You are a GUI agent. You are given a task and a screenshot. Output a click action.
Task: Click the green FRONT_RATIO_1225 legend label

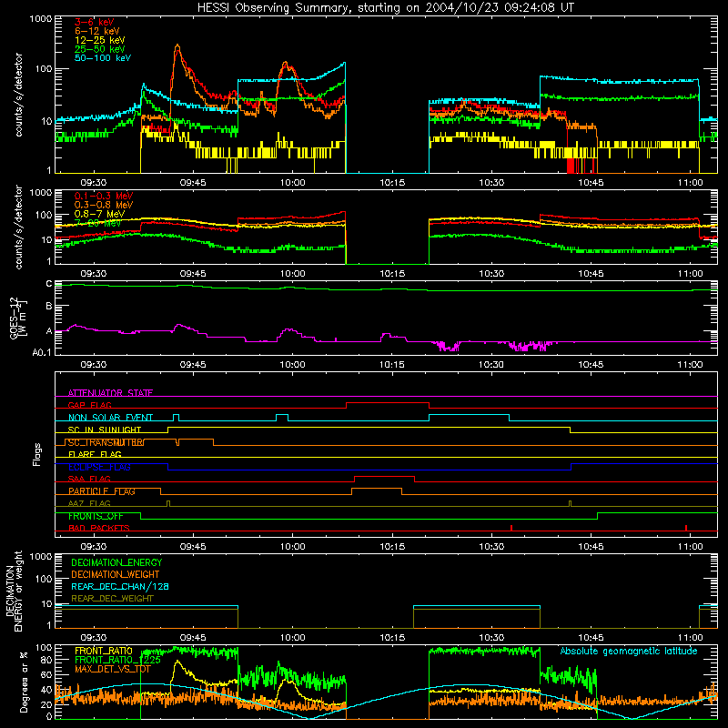coord(117,660)
